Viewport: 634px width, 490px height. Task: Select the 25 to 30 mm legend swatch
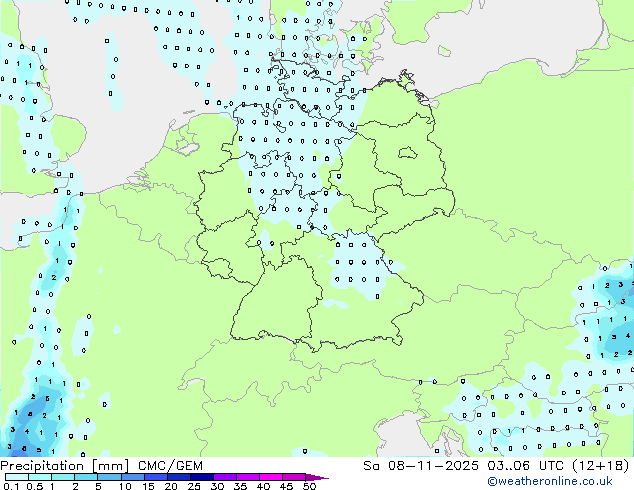tap(202, 477)
